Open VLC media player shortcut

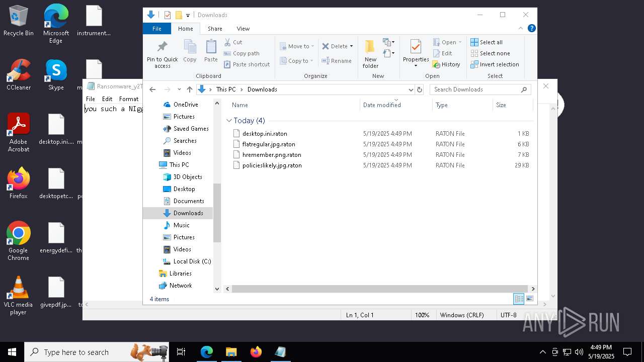19,296
